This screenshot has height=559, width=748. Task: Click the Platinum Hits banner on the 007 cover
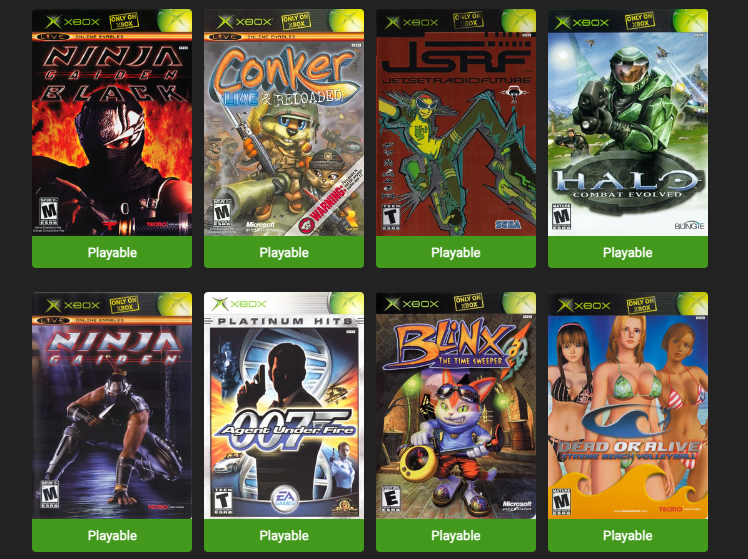284,321
